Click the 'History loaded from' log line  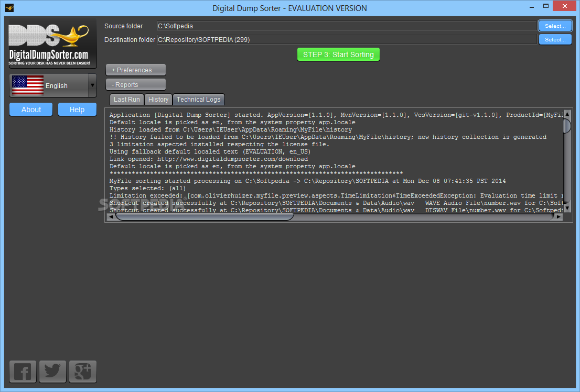point(231,130)
